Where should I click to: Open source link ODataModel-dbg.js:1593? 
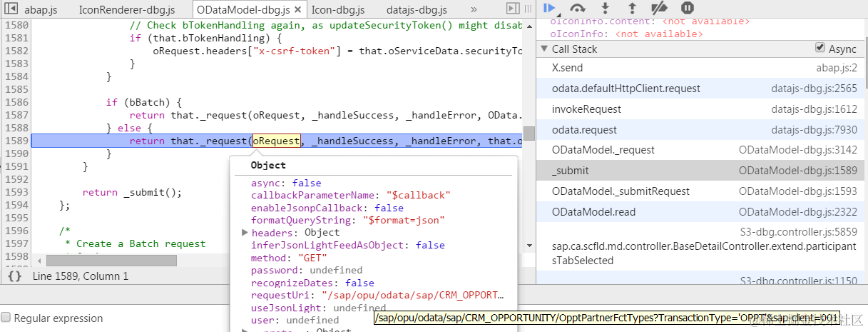(798, 191)
